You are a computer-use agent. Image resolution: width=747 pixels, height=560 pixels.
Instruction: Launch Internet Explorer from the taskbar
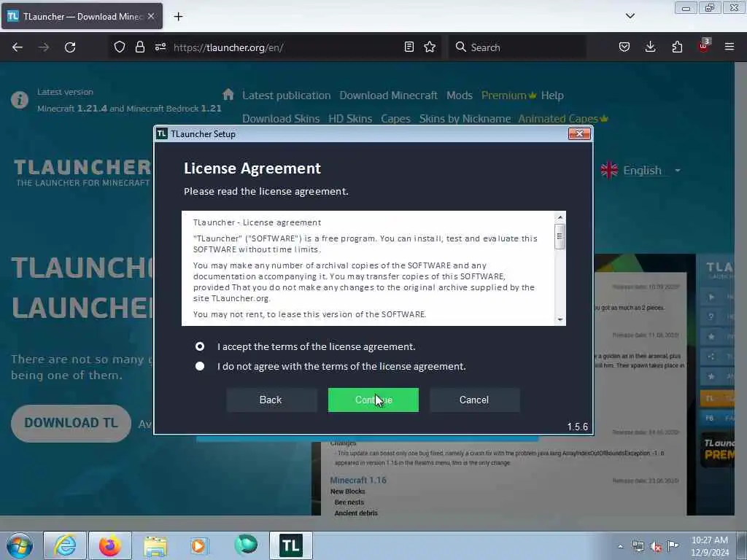(x=65, y=545)
